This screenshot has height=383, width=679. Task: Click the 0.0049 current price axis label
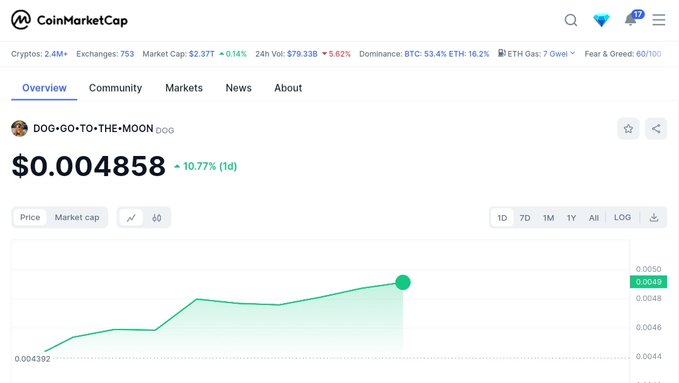point(648,282)
